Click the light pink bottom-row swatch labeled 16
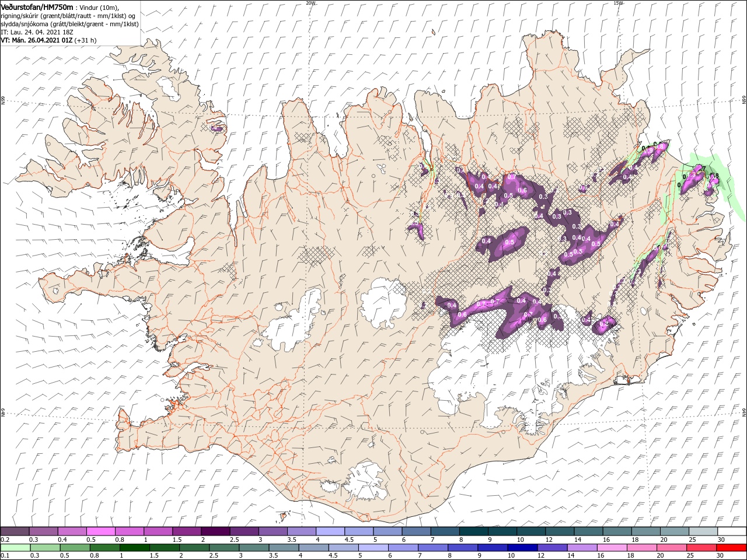The height and width of the screenshot is (560, 747). (x=612, y=548)
